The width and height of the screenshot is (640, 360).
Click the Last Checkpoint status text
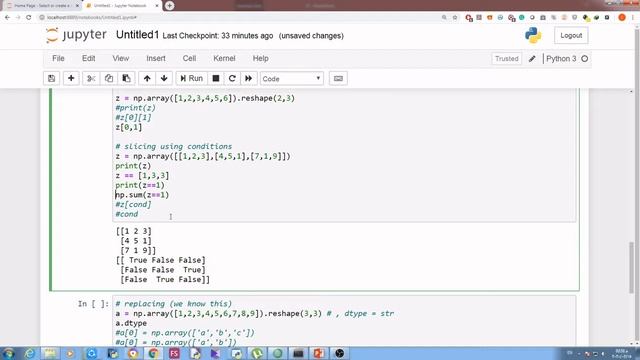tap(218, 36)
